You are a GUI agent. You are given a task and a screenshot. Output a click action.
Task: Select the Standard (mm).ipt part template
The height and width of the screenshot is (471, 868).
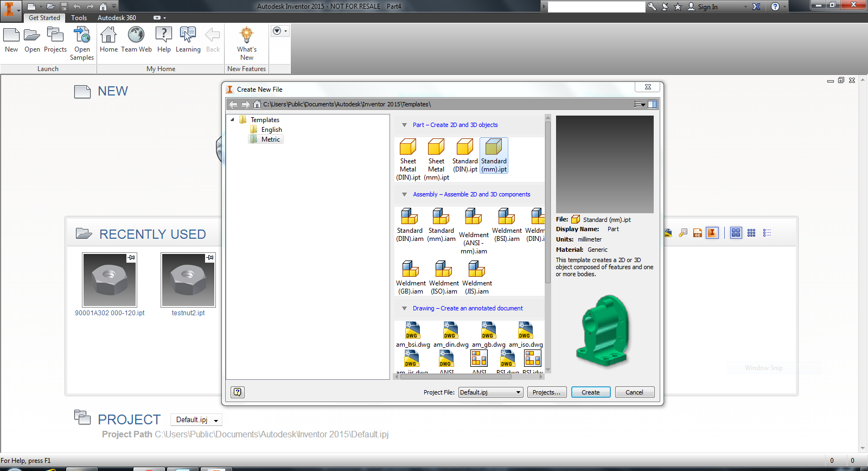pos(494,156)
